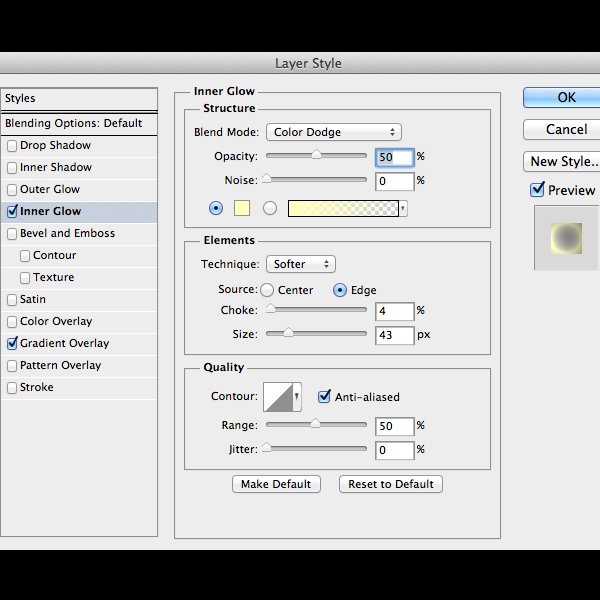Viewport: 600px width, 600px height.
Task: Click the Noise slider handle
Action: (267, 178)
